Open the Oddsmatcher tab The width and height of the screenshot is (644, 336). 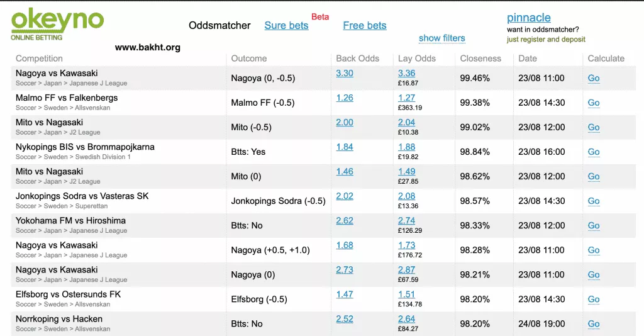click(219, 26)
